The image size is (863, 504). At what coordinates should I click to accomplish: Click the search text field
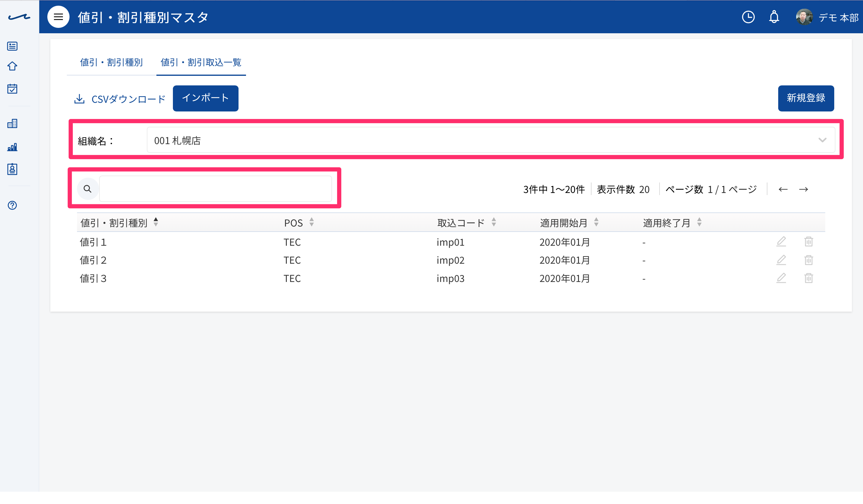point(215,189)
